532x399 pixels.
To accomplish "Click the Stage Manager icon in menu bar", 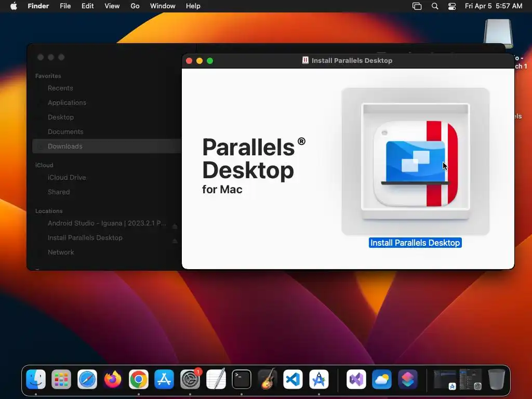I will (417, 6).
